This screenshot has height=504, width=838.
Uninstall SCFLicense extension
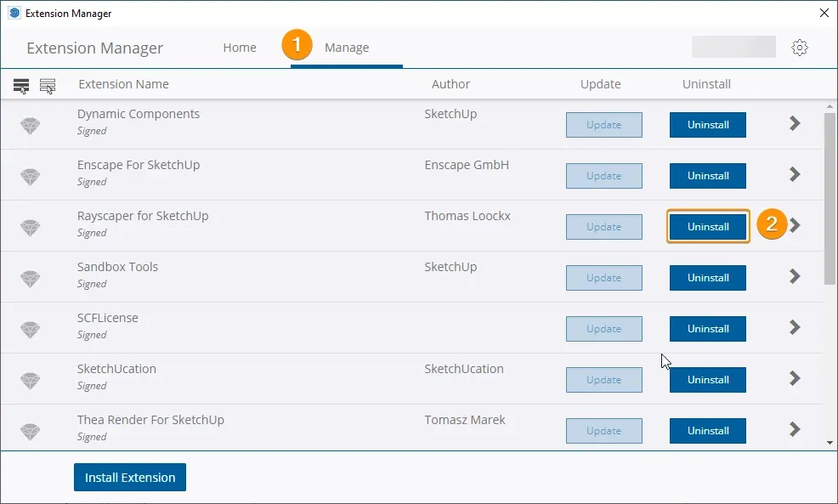click(x=708, y=329)
